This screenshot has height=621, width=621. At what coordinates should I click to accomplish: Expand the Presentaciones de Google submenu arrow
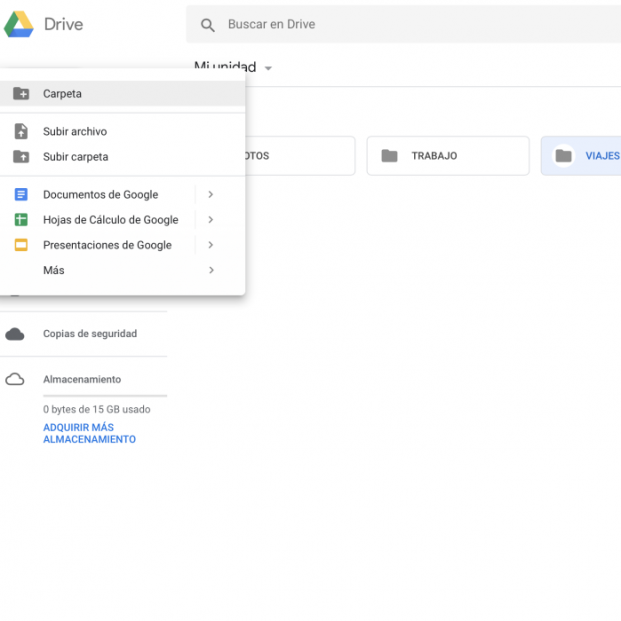[210, 245]
